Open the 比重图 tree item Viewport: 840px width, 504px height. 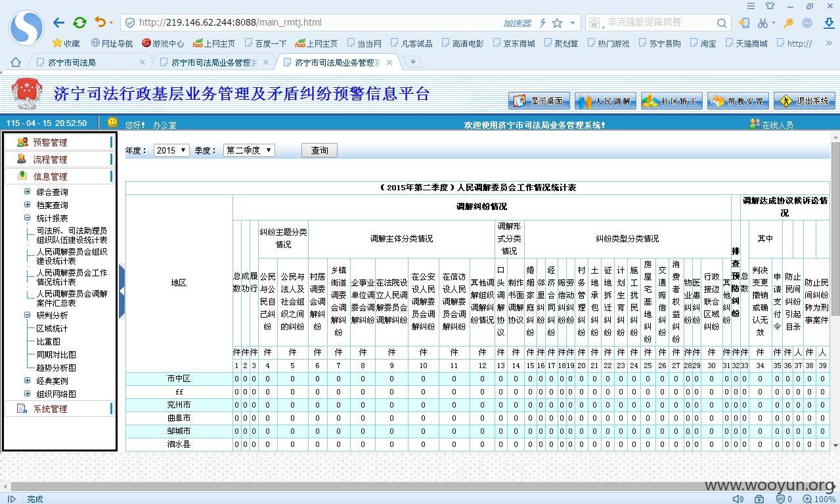click(x=48, y=341)
